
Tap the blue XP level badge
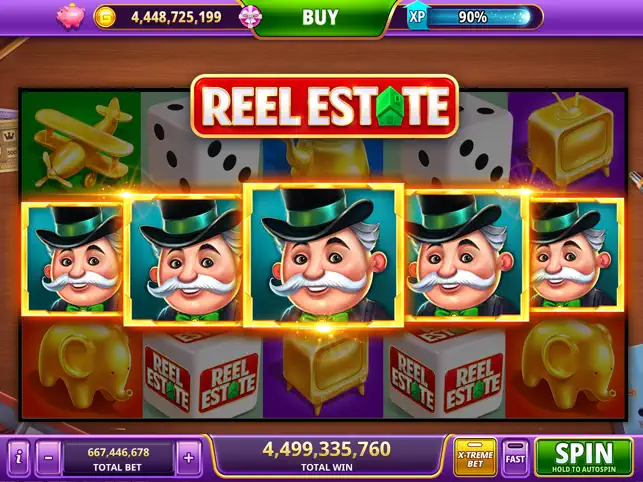click(416, 16)
